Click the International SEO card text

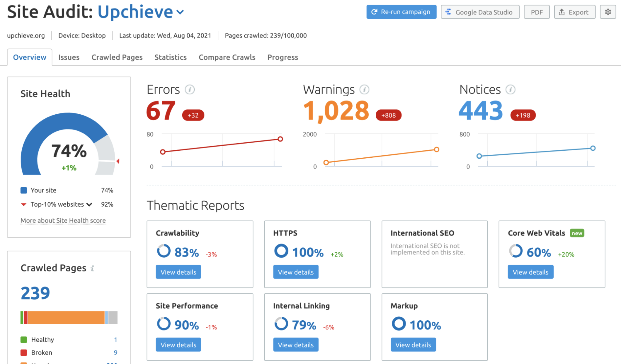pyautogui.click(x=427, y=249)
